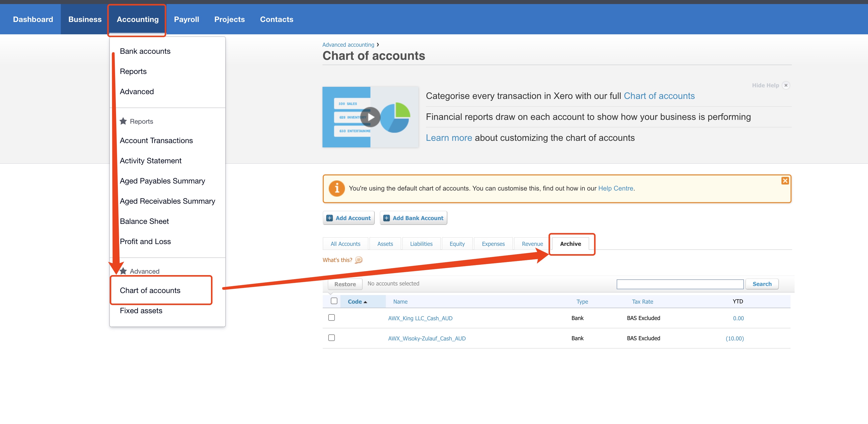Sort by the Code column arrow

coord(365,302)
